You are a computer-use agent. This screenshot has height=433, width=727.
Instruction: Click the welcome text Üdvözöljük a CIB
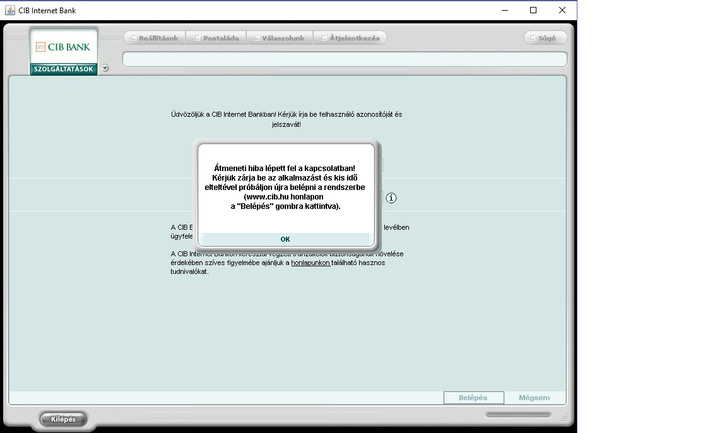click(x=286, y=119)
